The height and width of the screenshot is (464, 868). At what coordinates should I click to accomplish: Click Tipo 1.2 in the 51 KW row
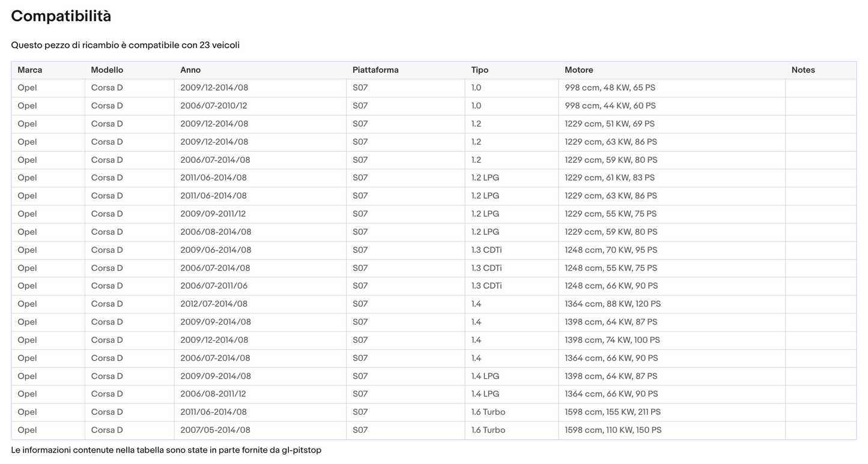coord(476,124)
